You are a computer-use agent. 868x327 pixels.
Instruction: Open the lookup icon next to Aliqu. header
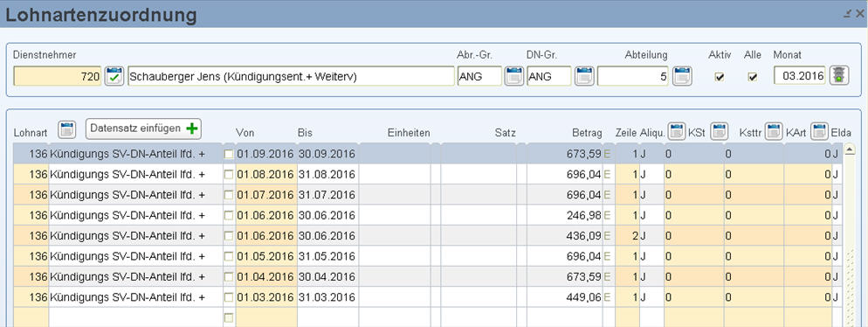677,131
